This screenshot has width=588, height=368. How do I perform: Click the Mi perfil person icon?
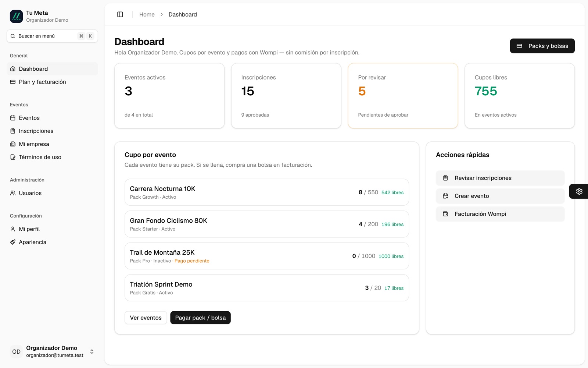pos(13,229)
